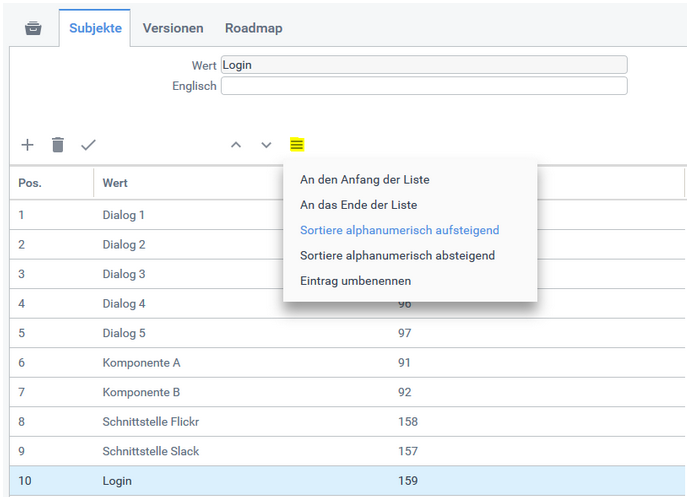The width and height of the screenshot is (687, 497).
Task: Confirm changes with the checkmark icon
Action: point(89,145)
